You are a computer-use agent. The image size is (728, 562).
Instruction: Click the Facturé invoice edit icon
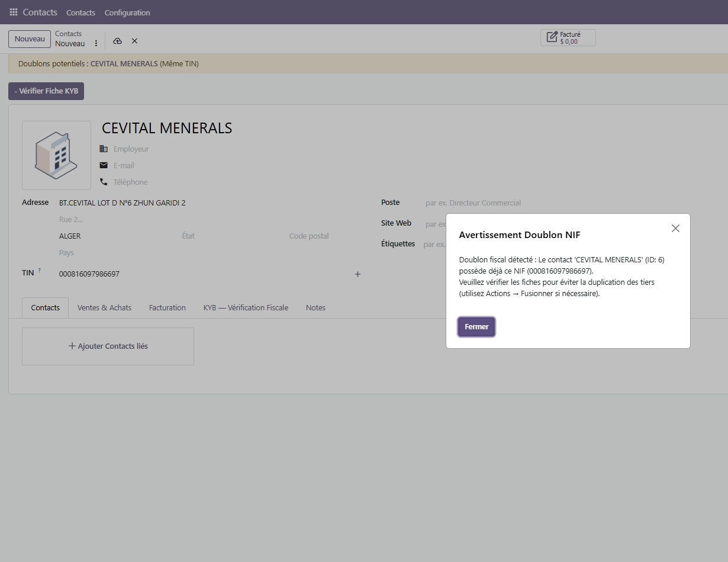[552, 37]
